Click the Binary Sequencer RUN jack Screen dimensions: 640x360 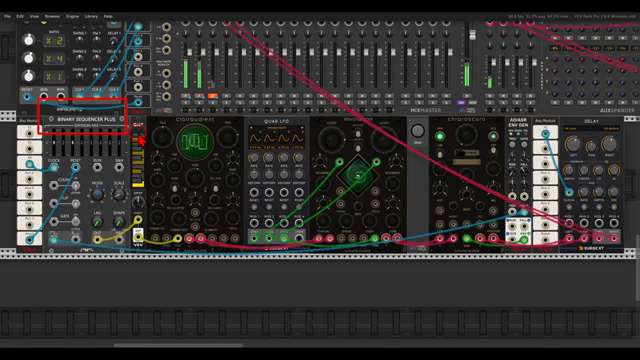(97, 167)
